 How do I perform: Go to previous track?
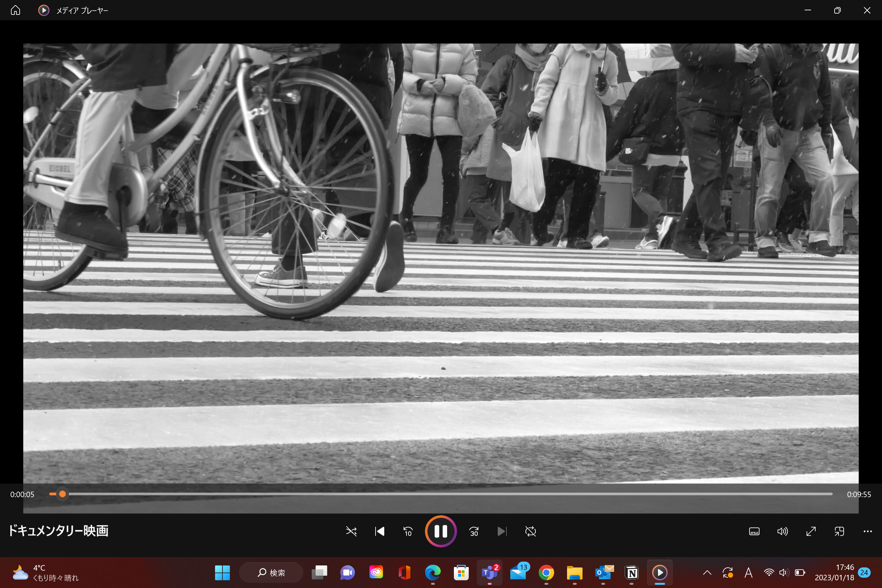[379, 531]
